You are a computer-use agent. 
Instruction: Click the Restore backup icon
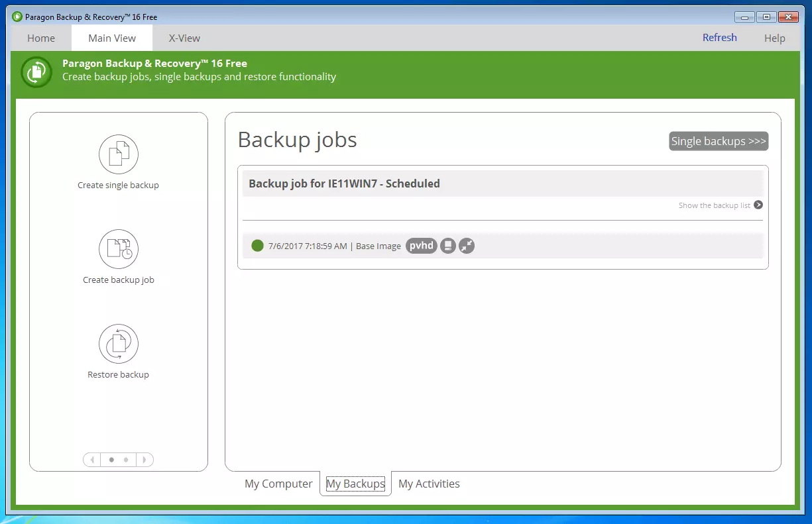click(x=119, y=344)
